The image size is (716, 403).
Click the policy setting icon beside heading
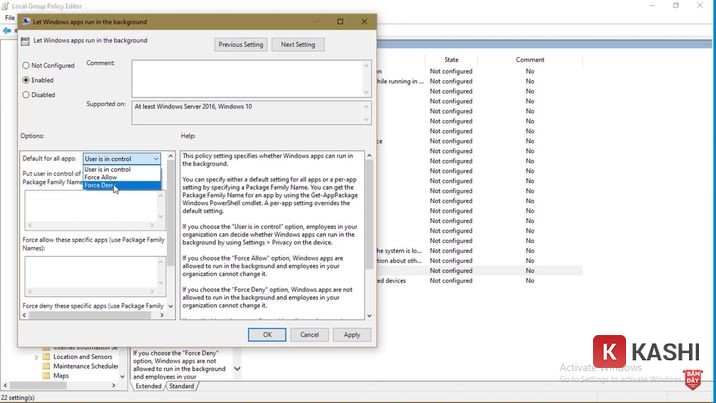[x=25, y=42]
